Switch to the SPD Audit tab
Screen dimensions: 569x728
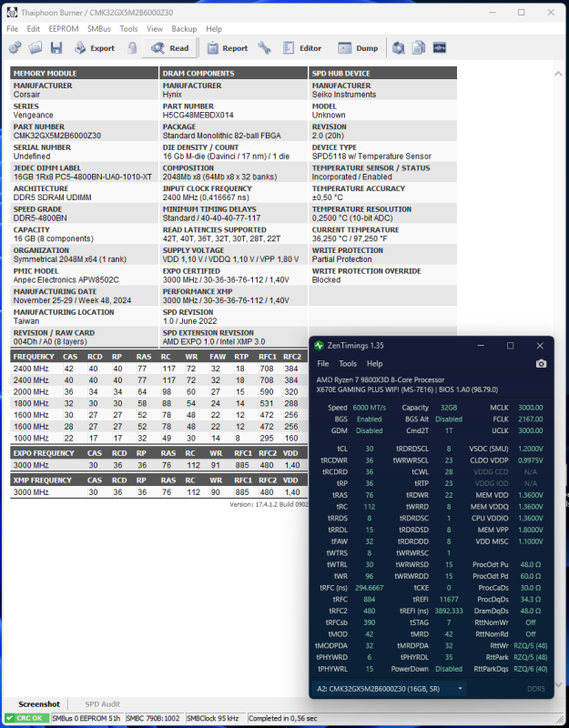point(103,703)
